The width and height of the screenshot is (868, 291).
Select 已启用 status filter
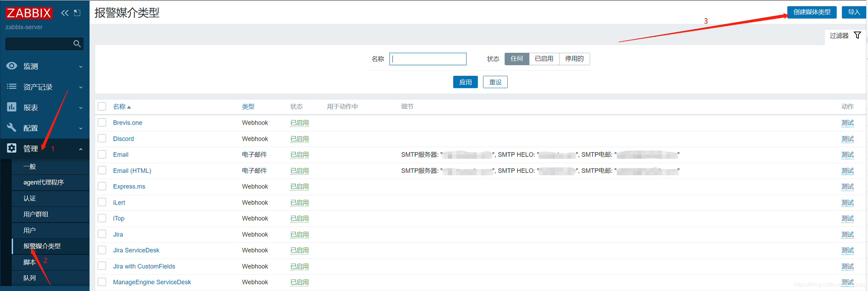544,59
